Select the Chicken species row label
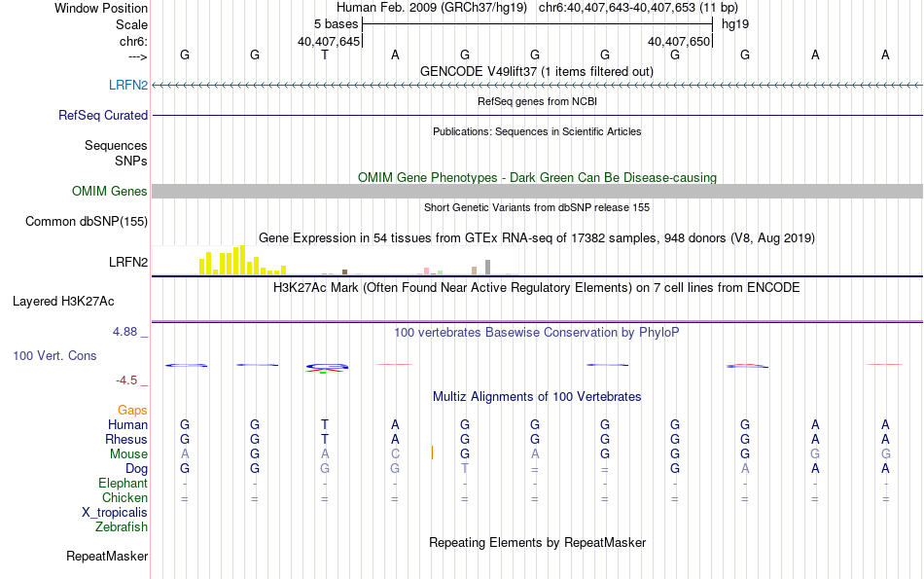The image size is (924, 579). pyautogui.click(x=124, y=497)
